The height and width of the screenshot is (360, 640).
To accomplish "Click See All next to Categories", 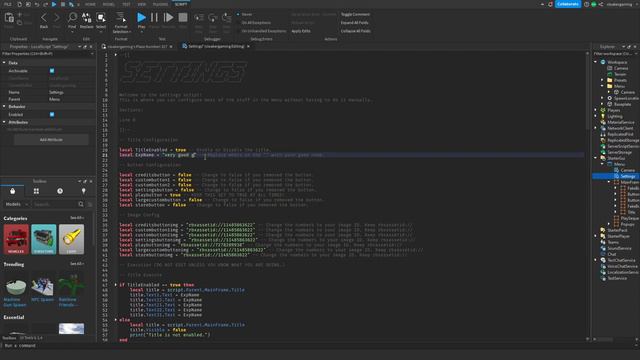I will click(77, 218).
